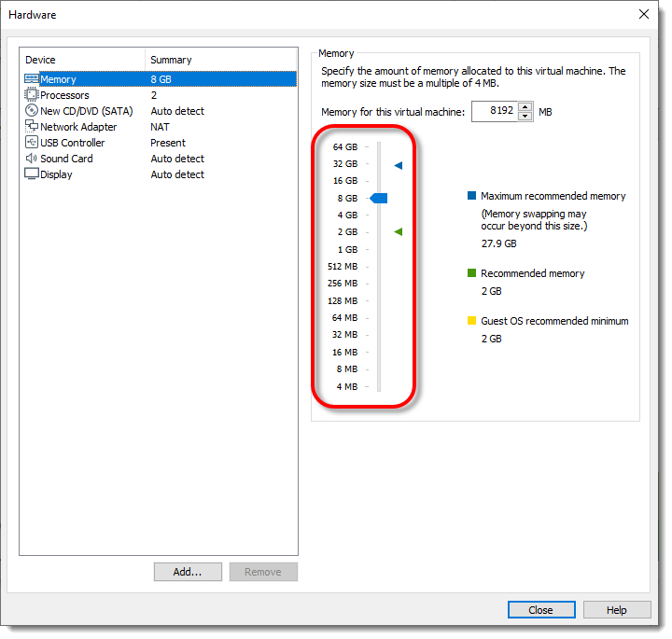
Task: Click the Network Adapter icon
Action: 32,126
